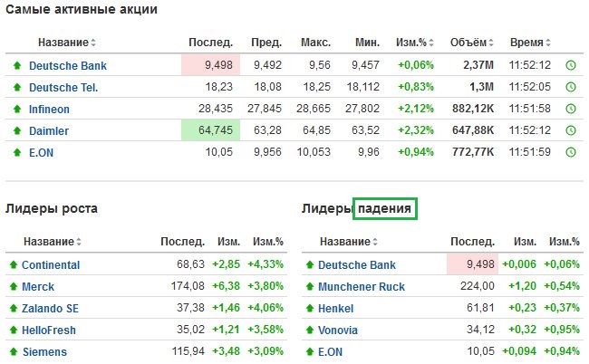Screen dimensions: 589x364
Task: Sort most active table by Объём
Action: click(472, 43)
